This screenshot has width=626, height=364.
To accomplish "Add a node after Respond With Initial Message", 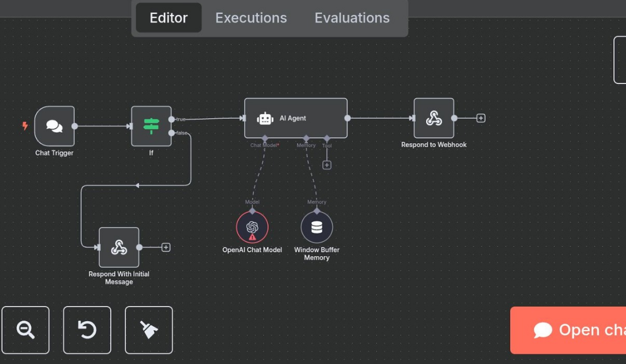I will 166,247.
